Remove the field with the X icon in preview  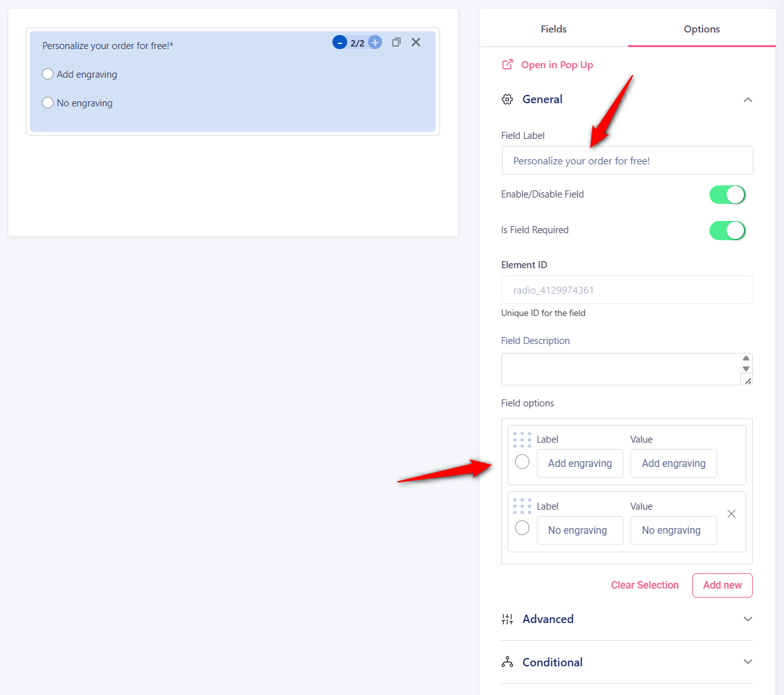(416, 42)
